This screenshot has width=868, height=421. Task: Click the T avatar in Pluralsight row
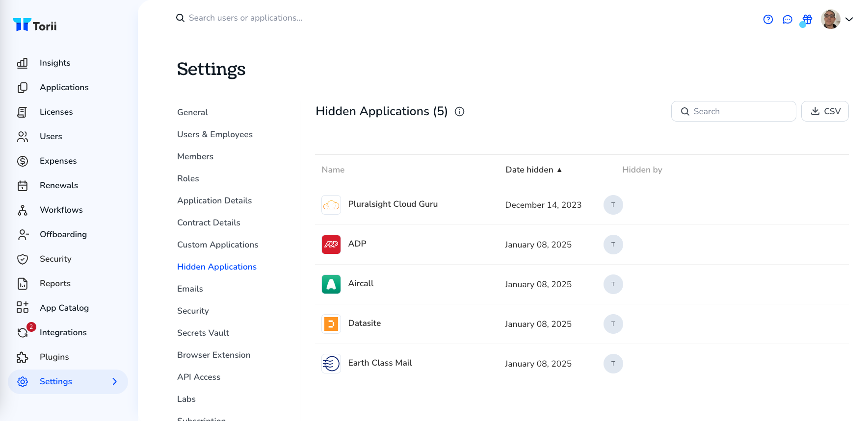613,205
